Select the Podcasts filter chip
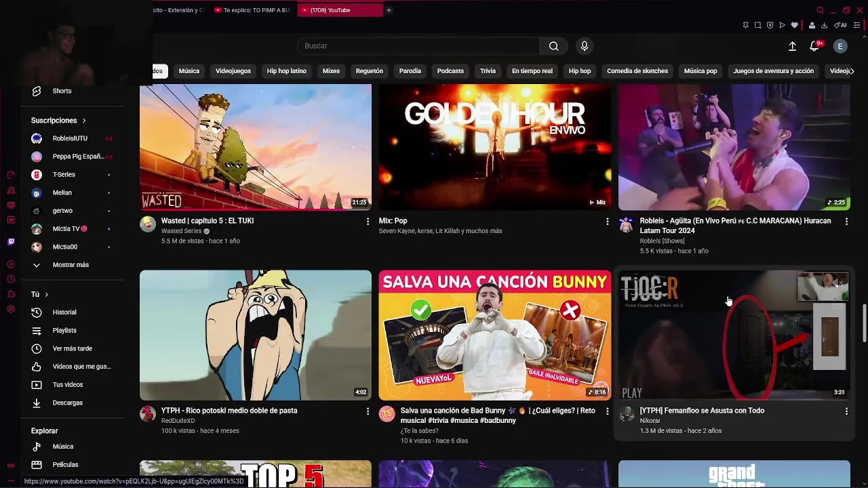868x488 pixels. point(450,71)
